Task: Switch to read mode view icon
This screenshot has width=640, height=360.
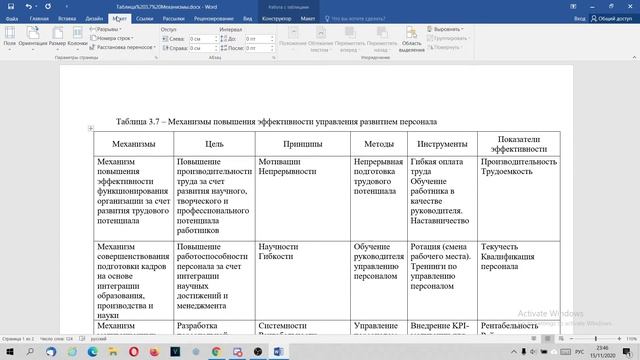Action: (533, 339)
